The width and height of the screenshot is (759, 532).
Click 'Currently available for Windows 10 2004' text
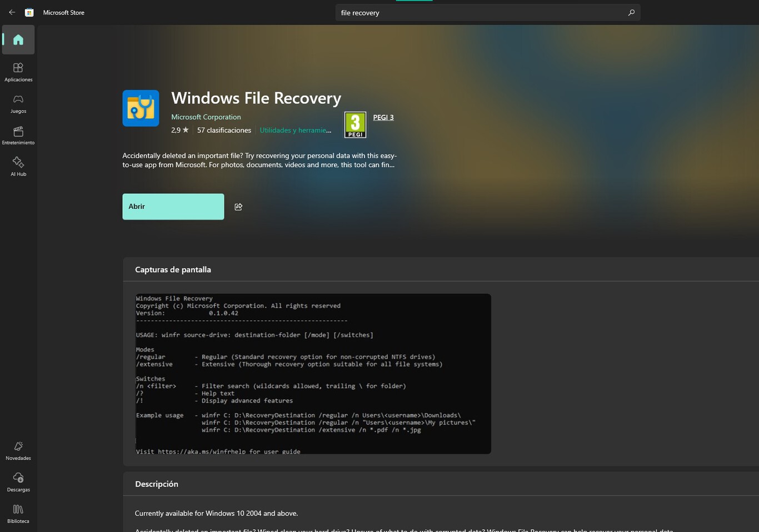tap(216, 514)
